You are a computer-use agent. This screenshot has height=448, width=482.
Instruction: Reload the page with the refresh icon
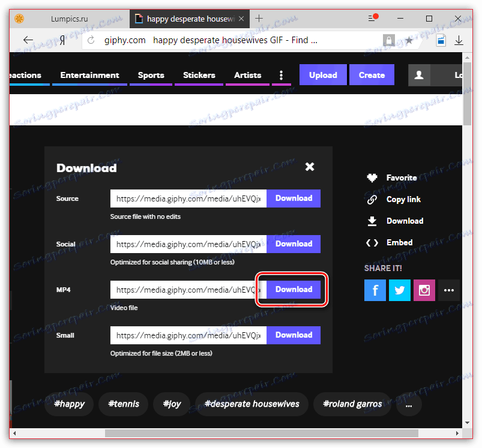tap(91, 40)
